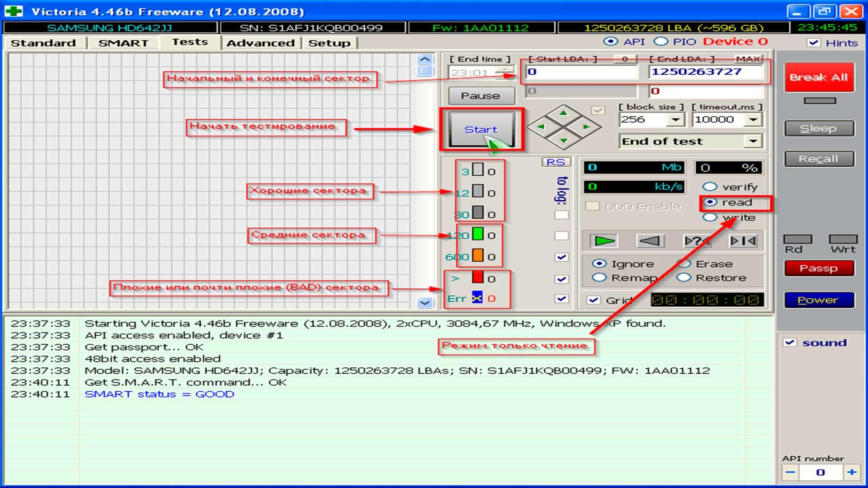Open the Advanced tab
Image resolution: width=868 pixels, height=488 pixels.
coord(260,43)
